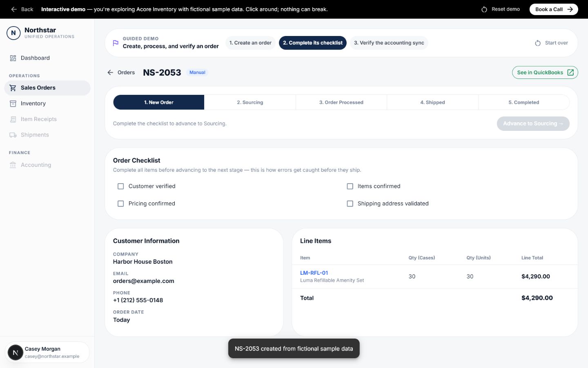Click the Start over refresh icon
This screenshot has width=588, height=368.
coord(538,43)
